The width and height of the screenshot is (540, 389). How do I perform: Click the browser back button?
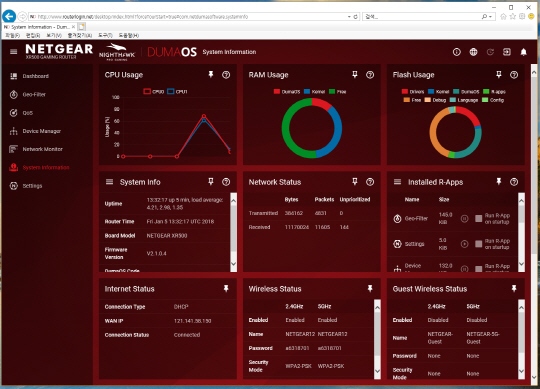click(x=9, y=16)
